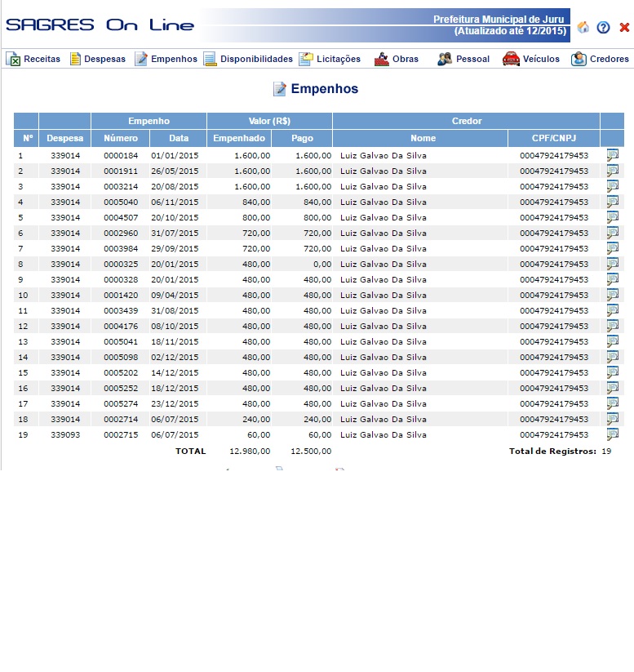
Task: Open details icon for empenho 0005040
Action: point(612,202)
